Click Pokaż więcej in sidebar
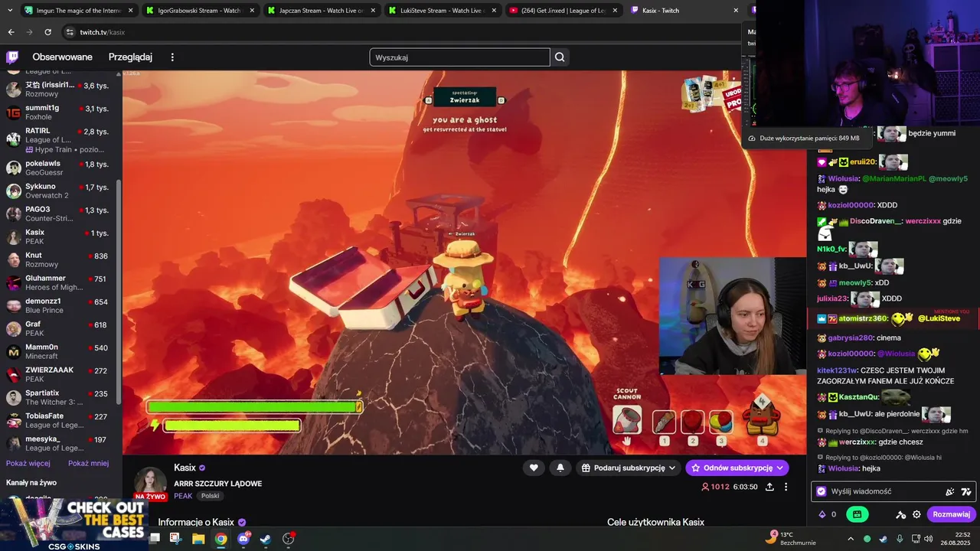980x551 pixels. coord(28,463)
